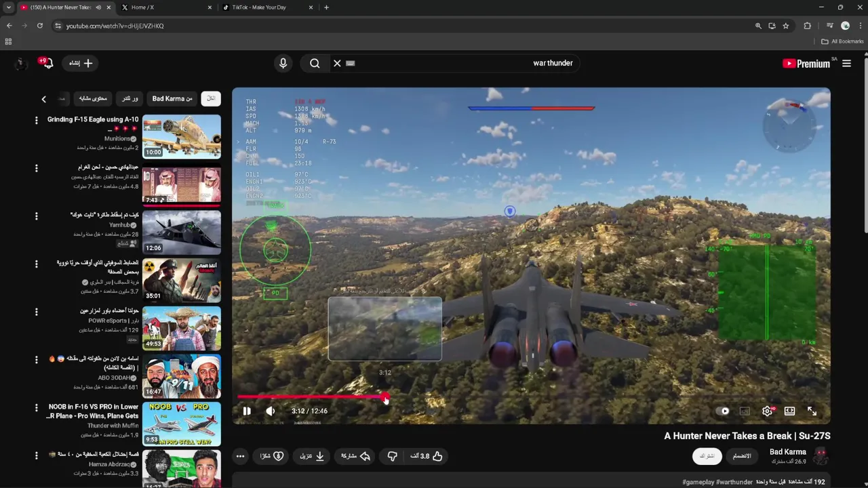Select the 'All' filter chip
The height and width of the screenshot is (488, 868).
point(211,98)
